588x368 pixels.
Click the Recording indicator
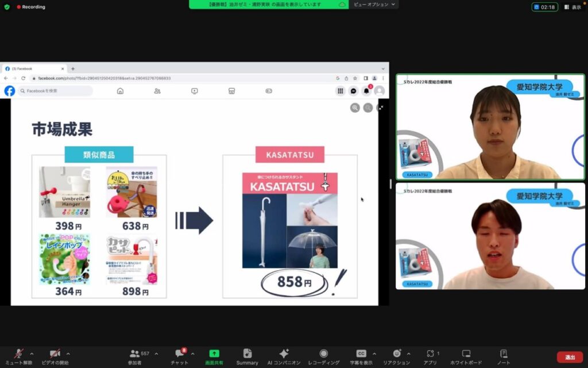(x=31, y=7)
